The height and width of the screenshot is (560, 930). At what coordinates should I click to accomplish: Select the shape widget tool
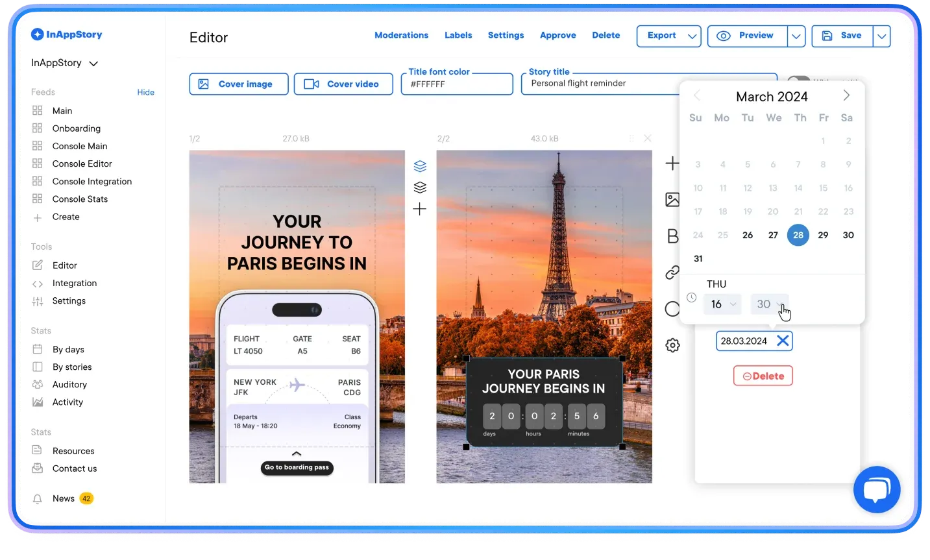672,308
